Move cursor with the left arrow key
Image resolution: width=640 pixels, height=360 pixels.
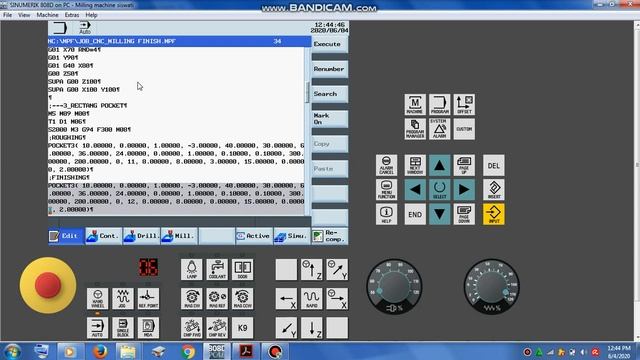click(415, 189)
